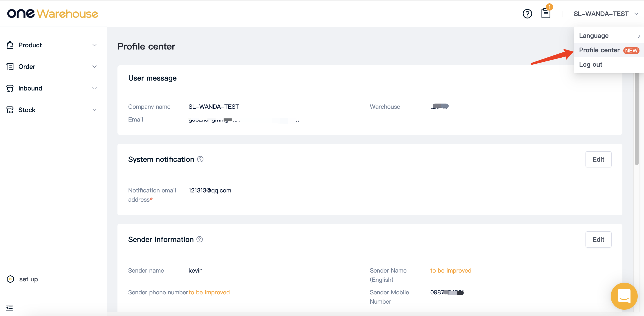Edit the Sender information
Viewport: 644px width, 316px height.
click(x=598, y=239)
